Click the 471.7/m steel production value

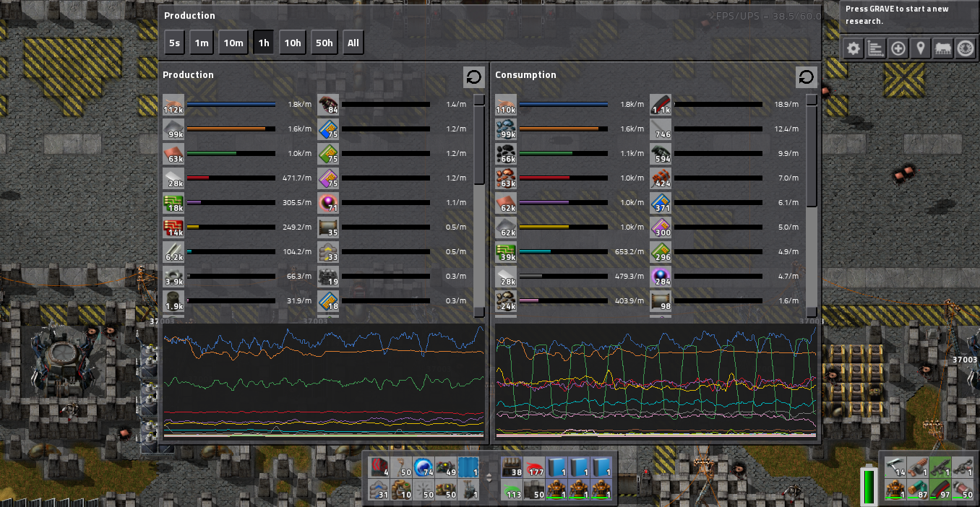click(x=296, y=178)
